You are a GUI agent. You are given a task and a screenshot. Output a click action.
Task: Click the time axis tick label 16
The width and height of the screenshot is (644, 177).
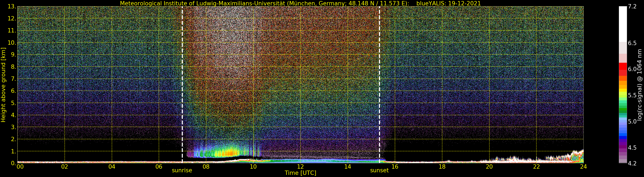pyautogui.click(x=395, y=167)
